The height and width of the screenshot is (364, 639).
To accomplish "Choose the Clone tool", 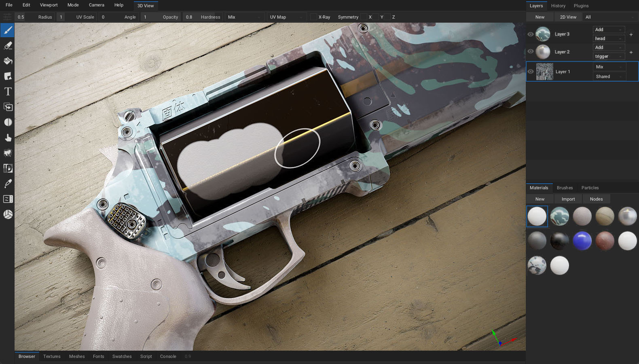I will (x=8, y=107).
